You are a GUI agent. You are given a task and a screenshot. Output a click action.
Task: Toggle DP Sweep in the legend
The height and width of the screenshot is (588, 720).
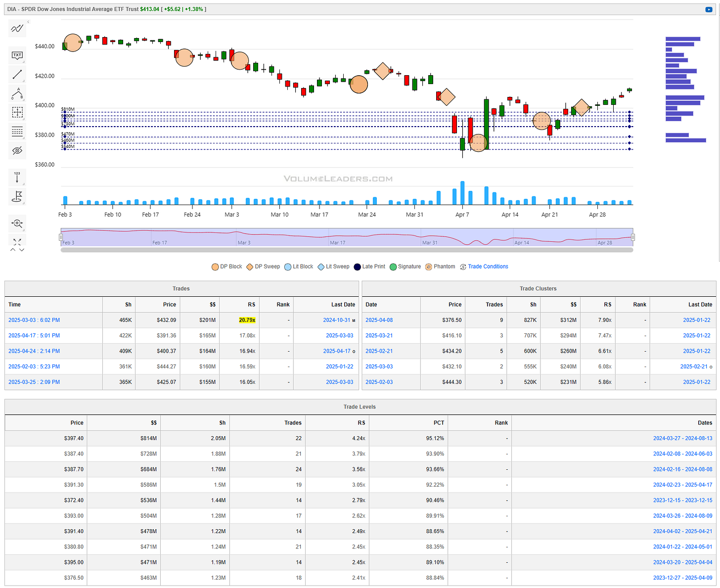point(263,267)
